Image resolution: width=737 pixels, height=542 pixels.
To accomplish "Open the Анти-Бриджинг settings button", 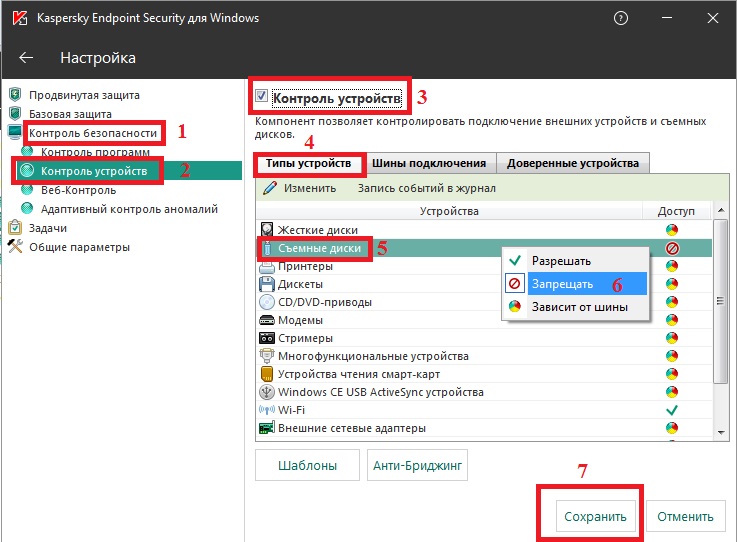I will tap(417, 465).
